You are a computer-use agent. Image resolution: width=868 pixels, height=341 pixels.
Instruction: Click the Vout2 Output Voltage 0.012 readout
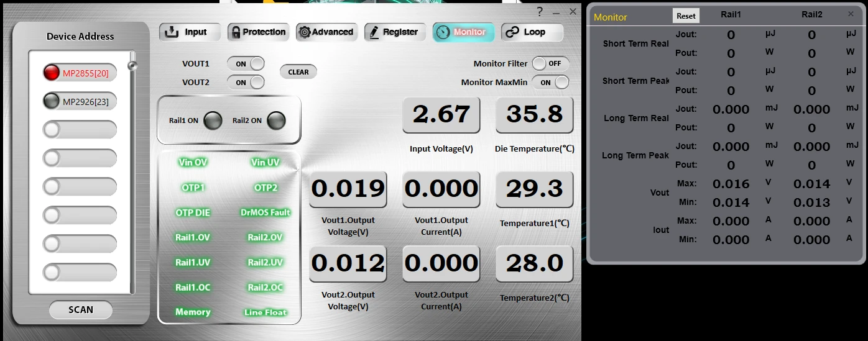348,263
